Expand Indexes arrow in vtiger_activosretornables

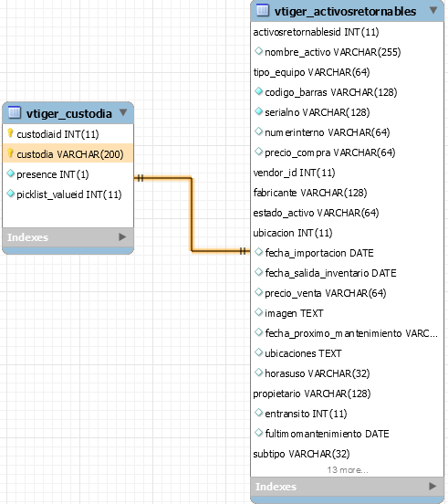tap(432, 486)
